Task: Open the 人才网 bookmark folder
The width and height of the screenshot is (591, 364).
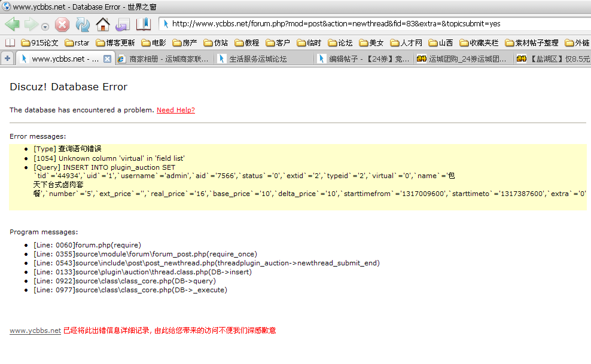Action: point(406,43)
